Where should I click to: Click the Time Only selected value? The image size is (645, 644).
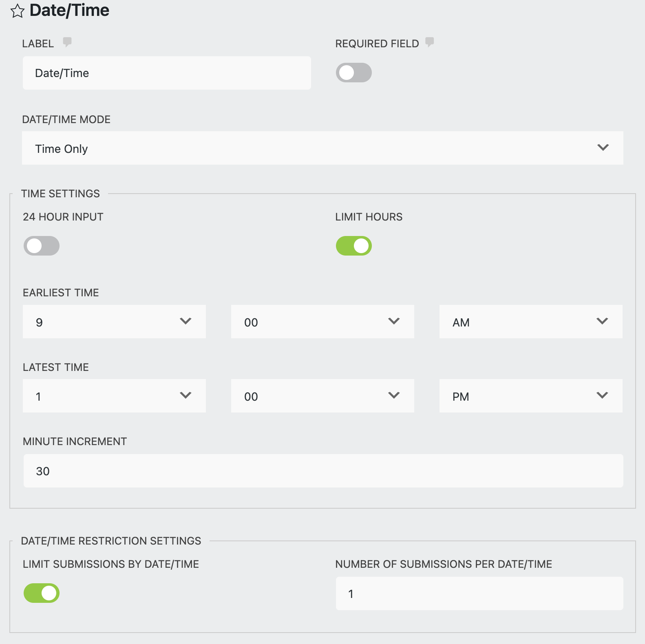[x=62, y=148]
